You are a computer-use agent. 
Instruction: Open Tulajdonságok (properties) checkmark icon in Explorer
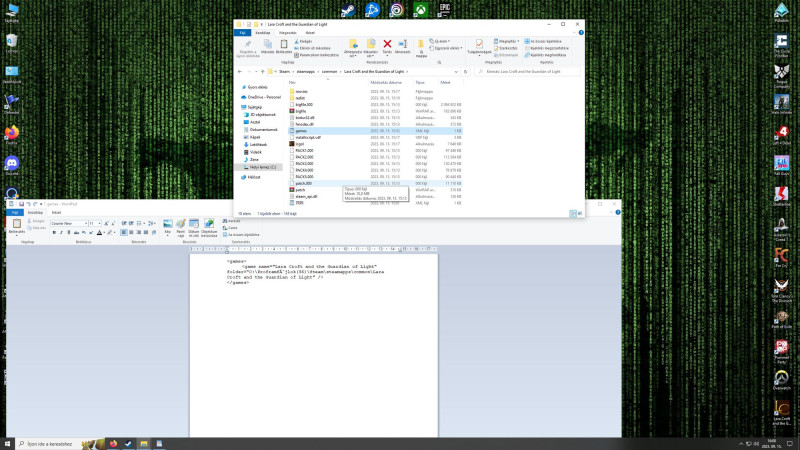coord(479,44)
